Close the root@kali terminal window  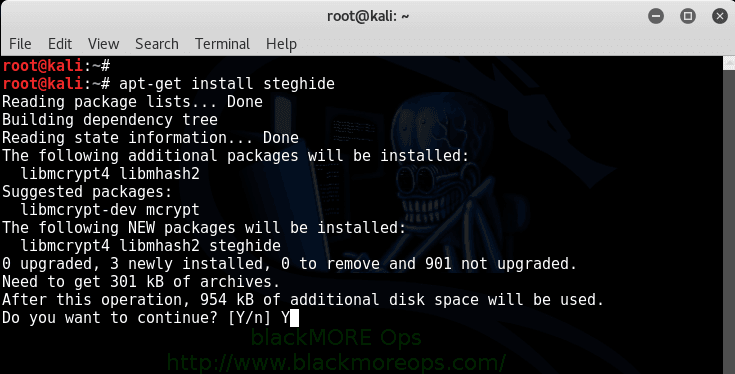click(720, 16)
